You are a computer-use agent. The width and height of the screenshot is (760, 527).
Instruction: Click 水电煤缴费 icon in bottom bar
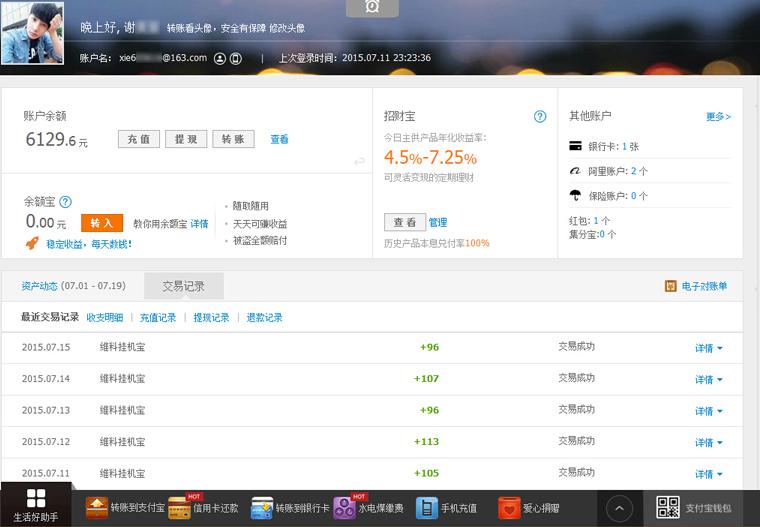coord(345,509)
